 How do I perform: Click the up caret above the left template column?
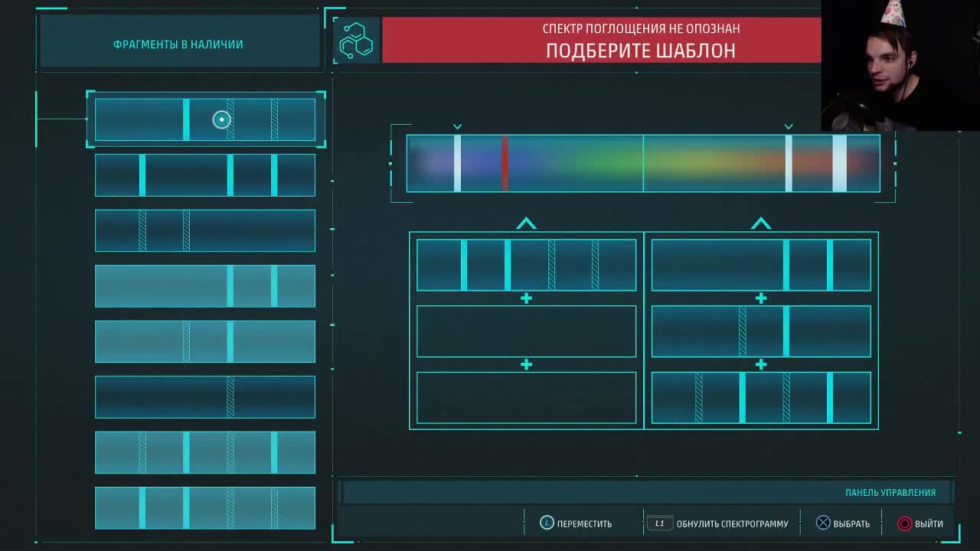[526, 223]
